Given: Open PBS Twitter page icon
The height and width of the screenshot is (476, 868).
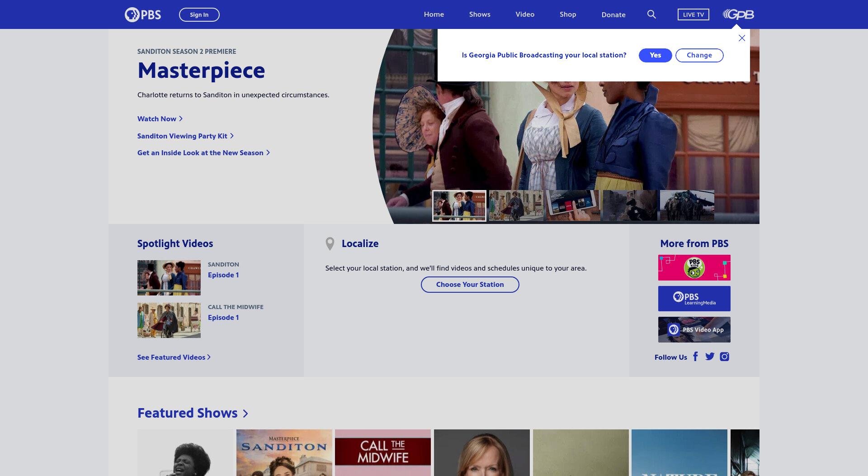Looking at the screenshot, I should point(710,357).
